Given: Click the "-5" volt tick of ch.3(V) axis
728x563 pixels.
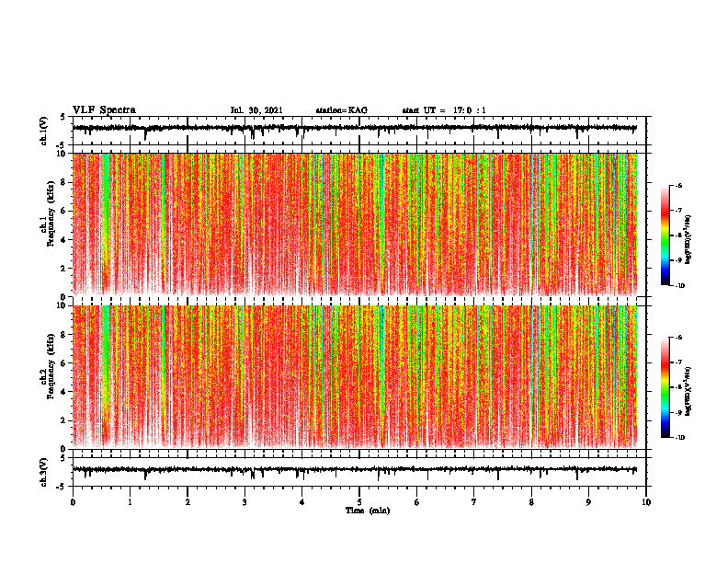Looking at the screenshot, I should pos(62,487).
